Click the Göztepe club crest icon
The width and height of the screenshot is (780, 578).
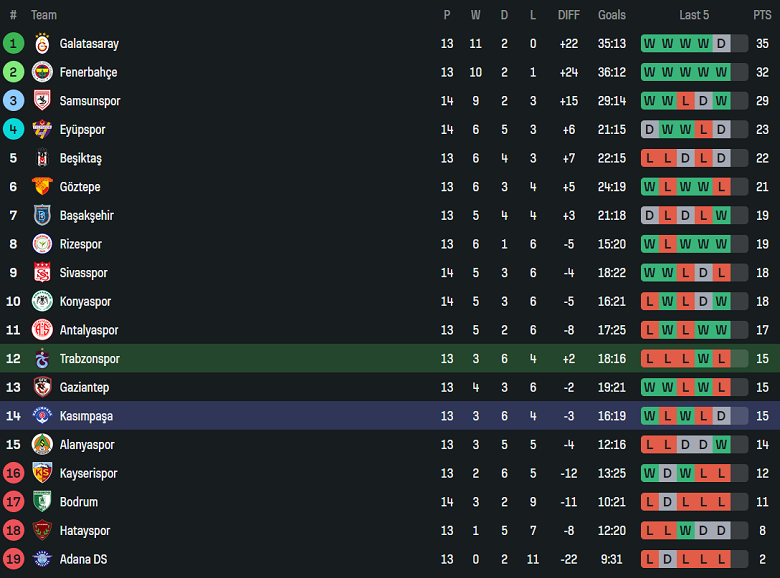[42, 187]
